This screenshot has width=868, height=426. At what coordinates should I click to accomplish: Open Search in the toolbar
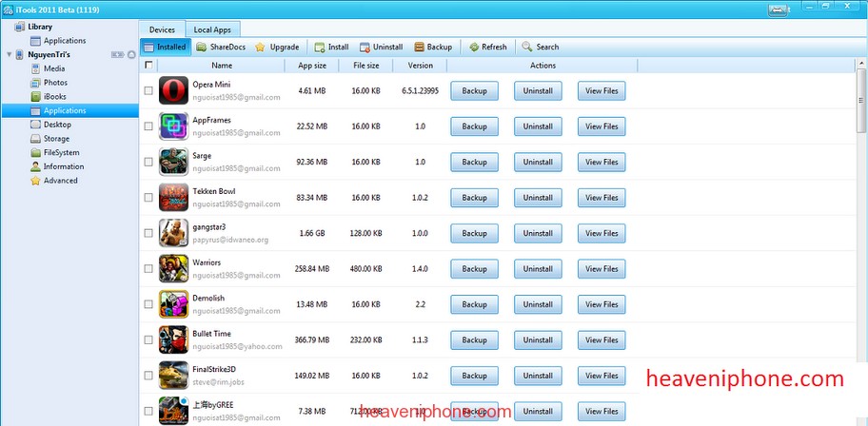point(541,47)
